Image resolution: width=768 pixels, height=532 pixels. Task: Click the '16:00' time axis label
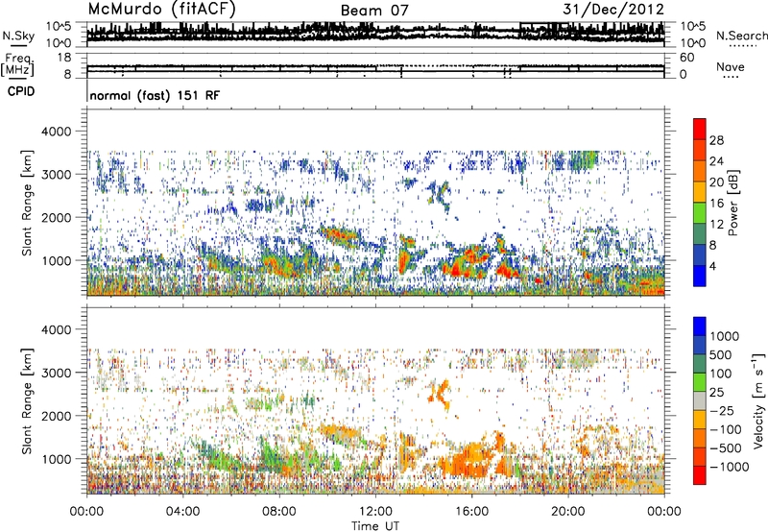pyautogui.click(x=471, y=512)
